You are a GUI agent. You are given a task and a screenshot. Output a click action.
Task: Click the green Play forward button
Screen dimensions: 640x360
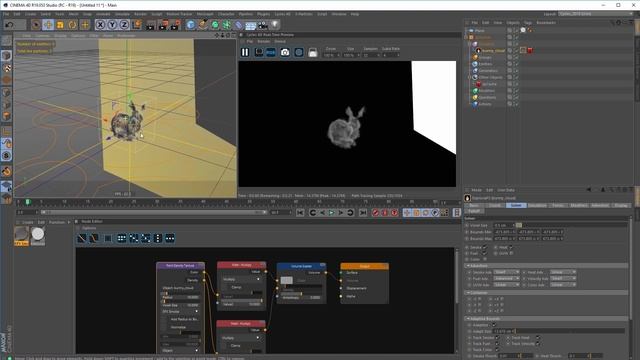[x=331, y=213]
